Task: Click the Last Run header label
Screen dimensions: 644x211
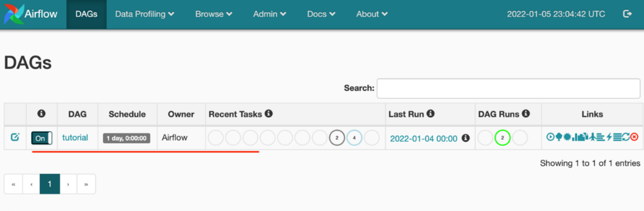Action: click(406, 114)
